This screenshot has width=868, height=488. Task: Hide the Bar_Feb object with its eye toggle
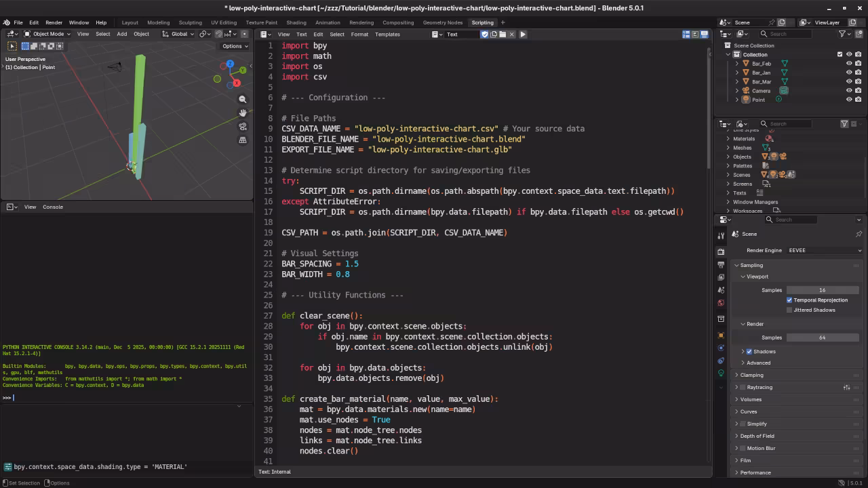[848, 63]
